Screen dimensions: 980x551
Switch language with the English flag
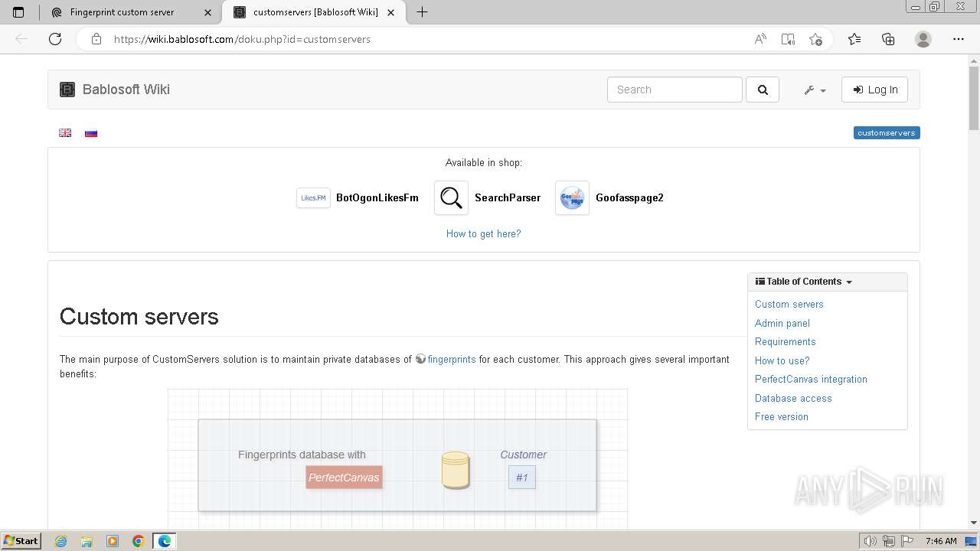click(65, 133)
